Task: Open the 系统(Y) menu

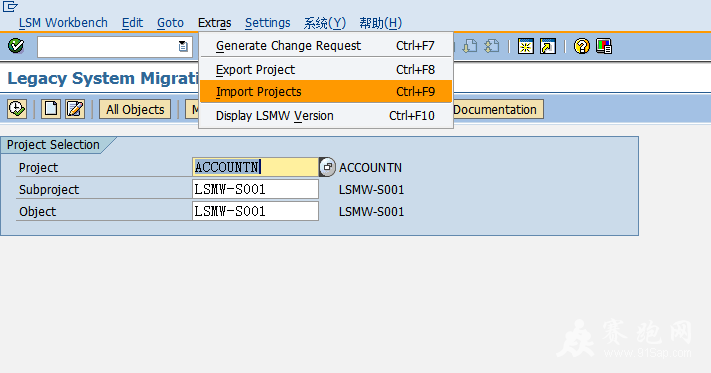Action: tap(325, 23)
